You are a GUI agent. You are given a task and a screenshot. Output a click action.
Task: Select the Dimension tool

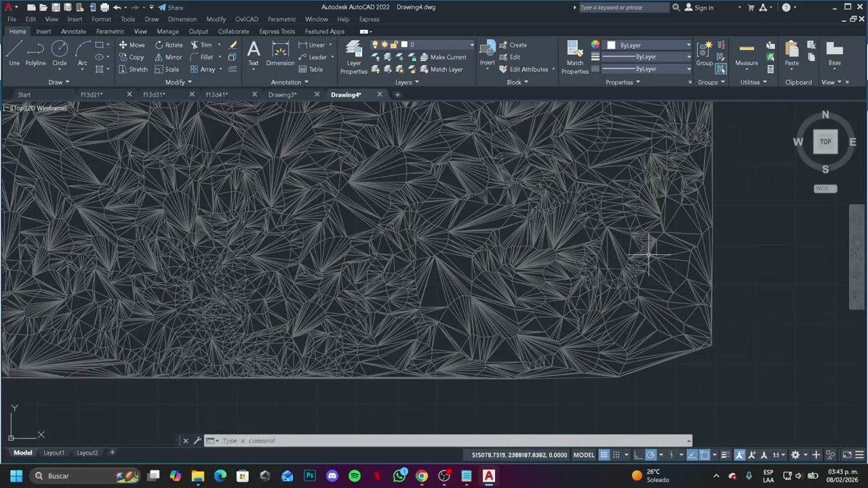pyautogui.click(x=280, y=53)
